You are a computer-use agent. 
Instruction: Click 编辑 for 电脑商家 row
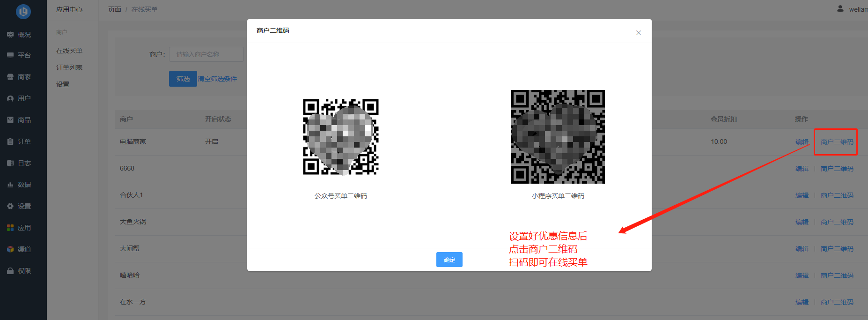[x=802, y=142]
